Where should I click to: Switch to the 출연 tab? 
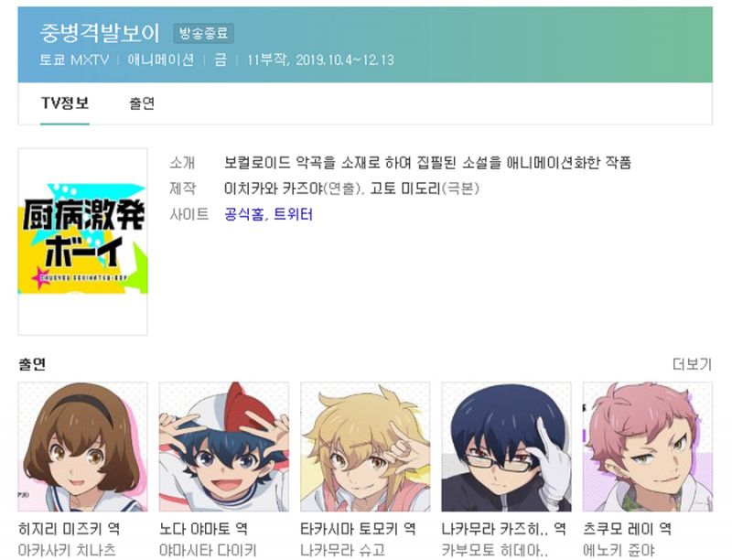[x=142, y=103]
